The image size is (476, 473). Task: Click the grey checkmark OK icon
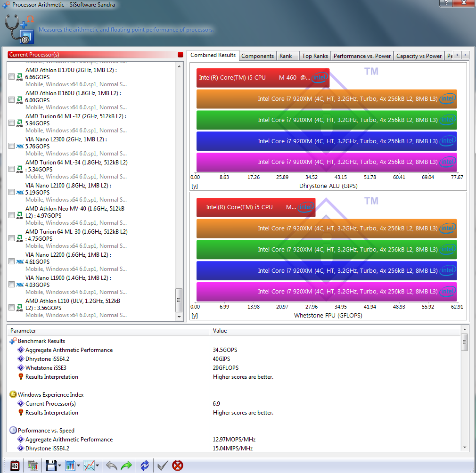point(163,465)
